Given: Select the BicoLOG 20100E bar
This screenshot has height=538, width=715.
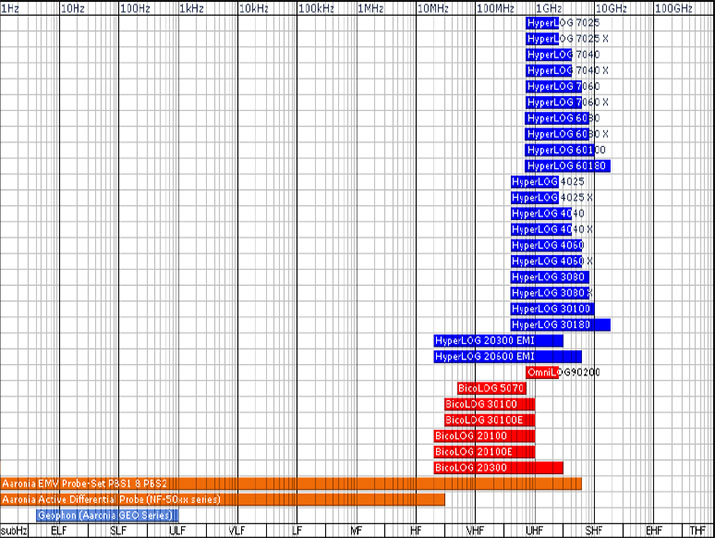Looking at the screenshot, I should 484,452.
